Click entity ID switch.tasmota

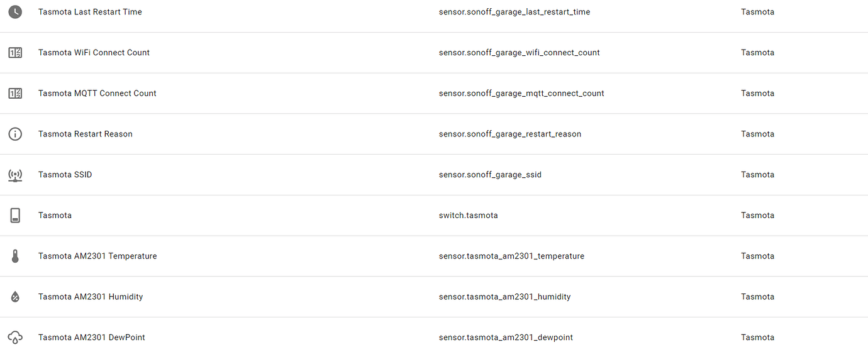(468, 216)
